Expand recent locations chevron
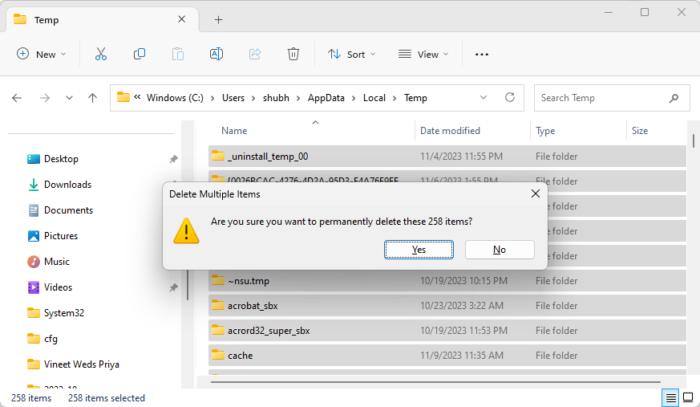This screenshot has width=700, height=407. [69, 98]
